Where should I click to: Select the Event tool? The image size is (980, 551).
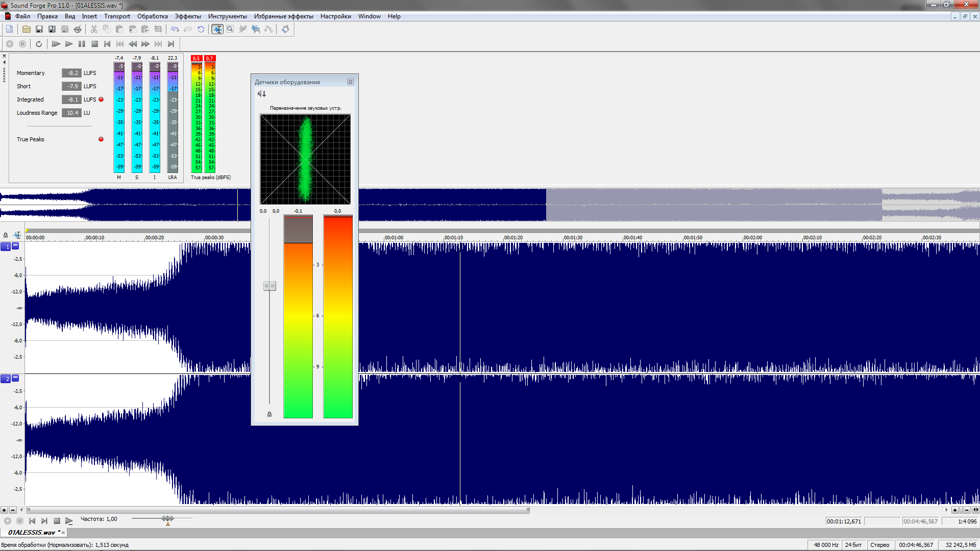coord(256,29)
